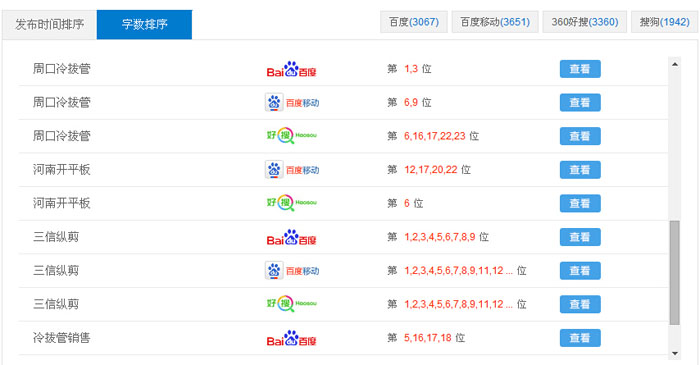The width and height of the screenshot is (700, 365).
Task: Click the scrollbar down arrow
Action: [x=675, y=353]
